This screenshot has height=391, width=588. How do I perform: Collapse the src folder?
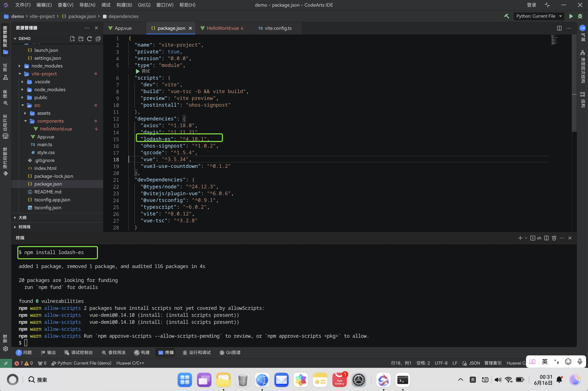(x=23, y=105)
